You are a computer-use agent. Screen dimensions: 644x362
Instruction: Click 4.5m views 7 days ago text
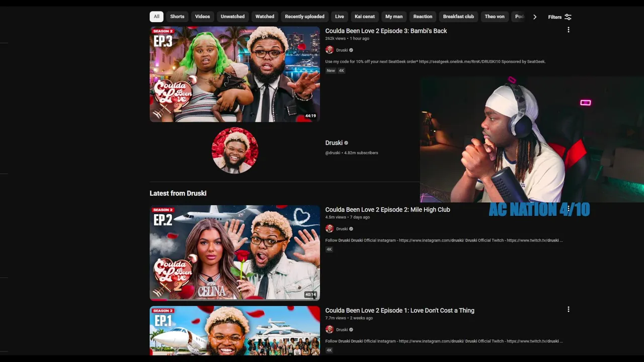pos(347,217)
